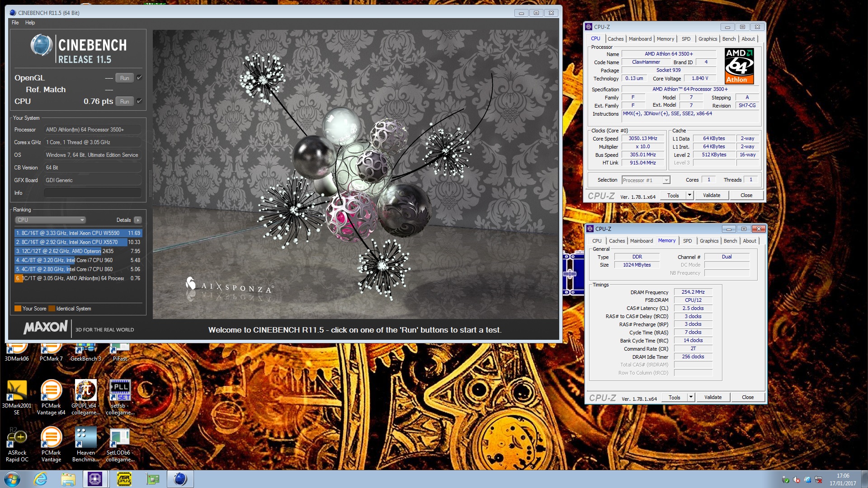Click the taskbar clock showing 17:06

point(843,479)
